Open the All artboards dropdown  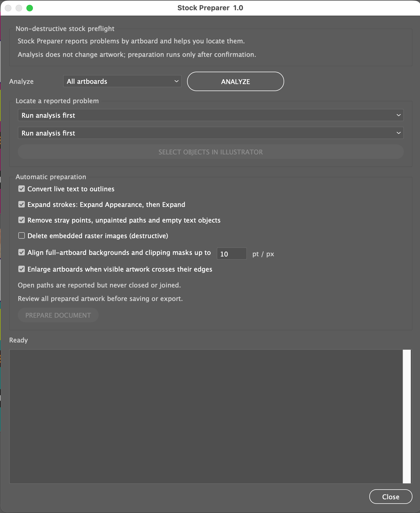[122, 81]
